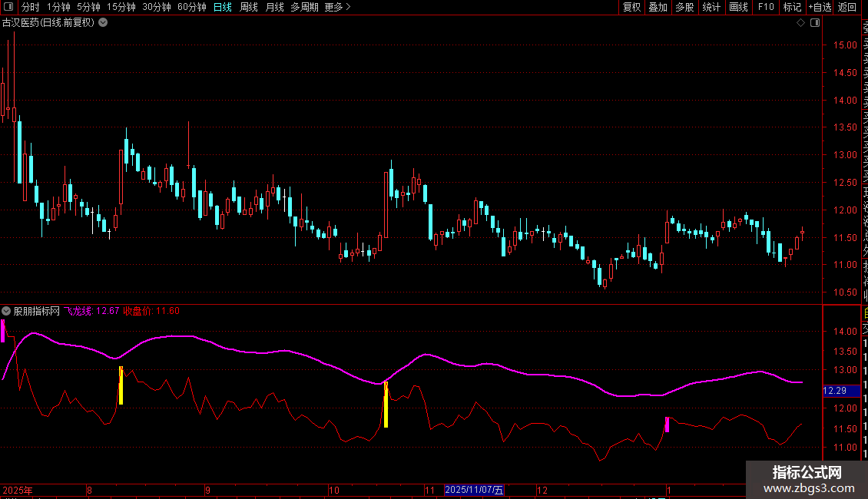Select the 15分钟 period tab

click(121, 7)
